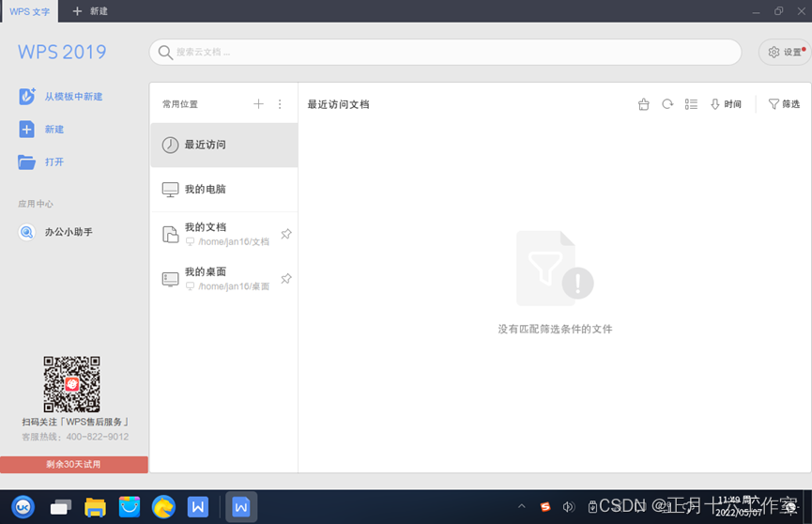The image size is (812, 524).
Task: Open the UK start menu in taskbar
Action: (x=23, y=507)
